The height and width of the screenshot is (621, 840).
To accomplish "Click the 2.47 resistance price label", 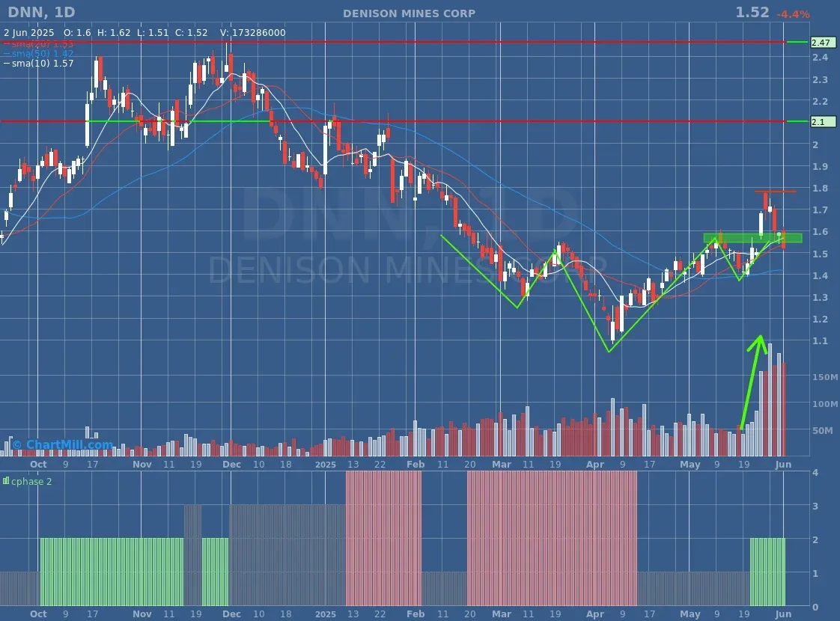I will (822, 43).
